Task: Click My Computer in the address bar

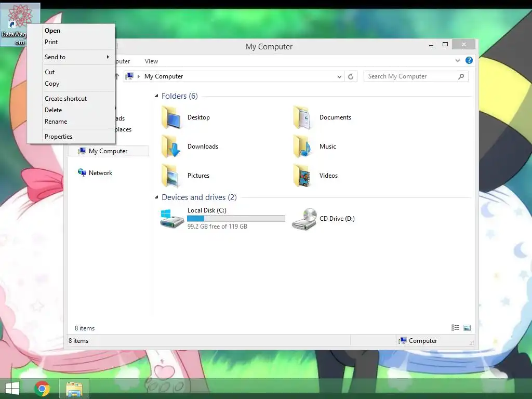Action: (164, 76)
